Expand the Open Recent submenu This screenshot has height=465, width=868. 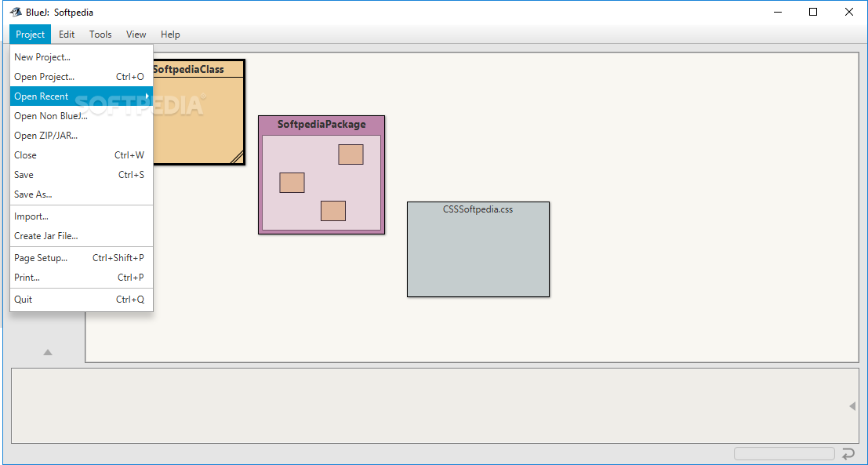click(82, 96)
